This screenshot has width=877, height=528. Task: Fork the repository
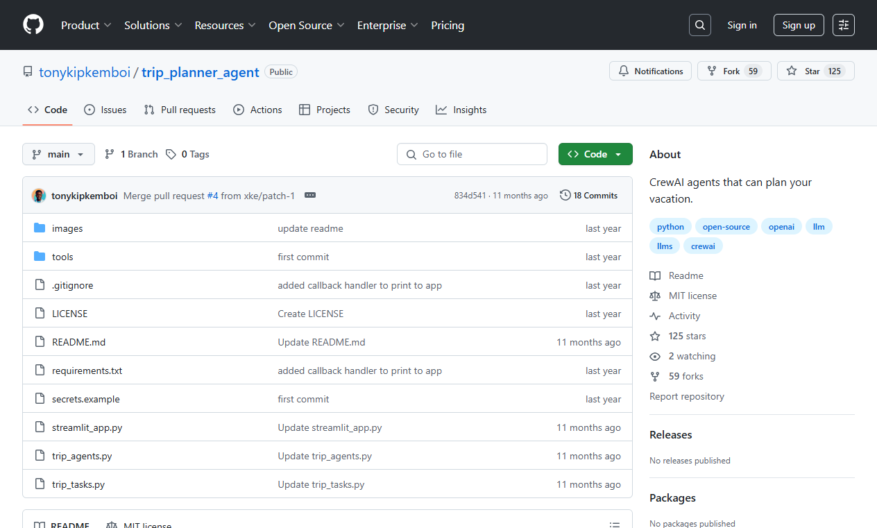click(734, 71)
